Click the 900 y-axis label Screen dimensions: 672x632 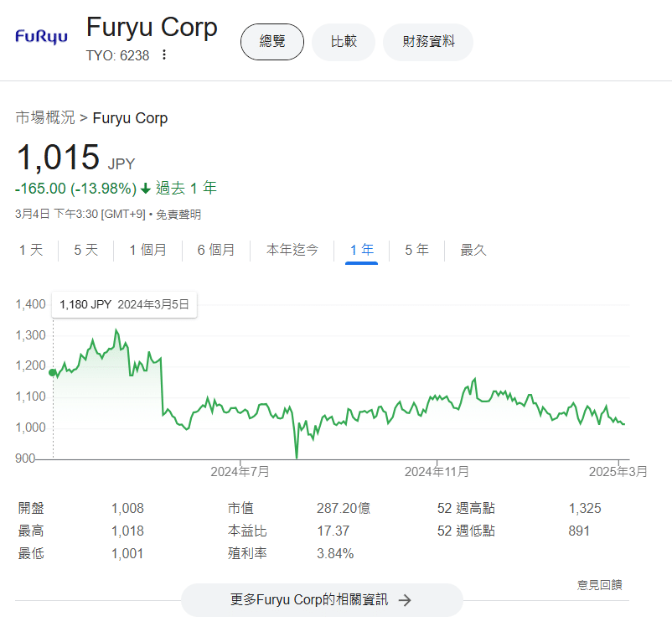click(25, 458)
